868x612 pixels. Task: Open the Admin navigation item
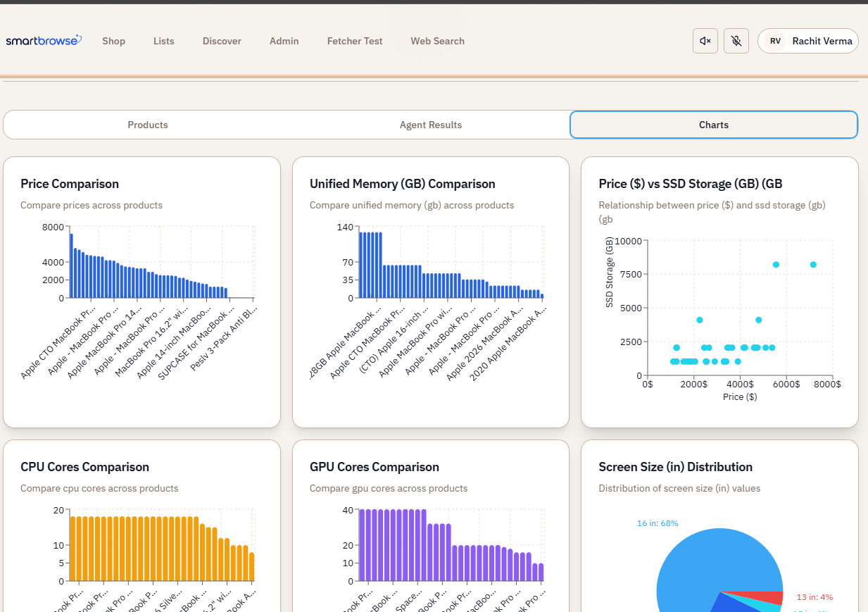pyautogui.click(x=284, y=41)
